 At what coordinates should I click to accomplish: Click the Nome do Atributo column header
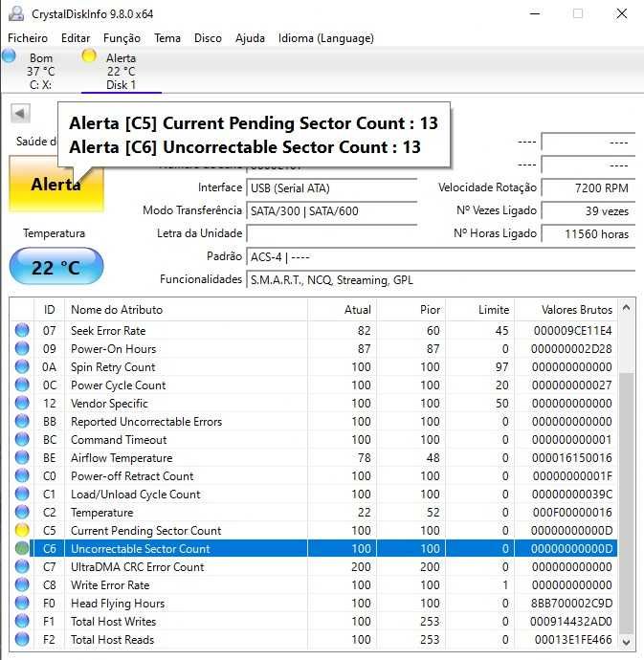click(x=187, y=310)
